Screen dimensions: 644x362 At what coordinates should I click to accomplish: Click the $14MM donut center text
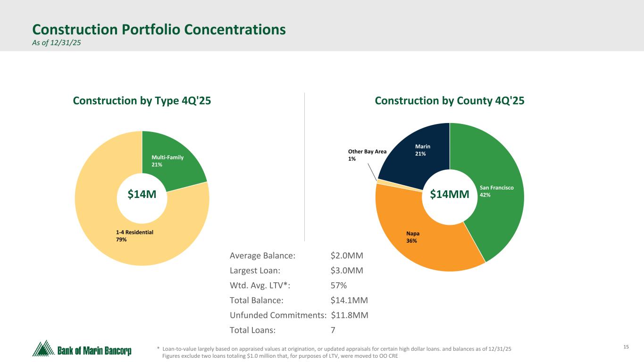(450, 194)
